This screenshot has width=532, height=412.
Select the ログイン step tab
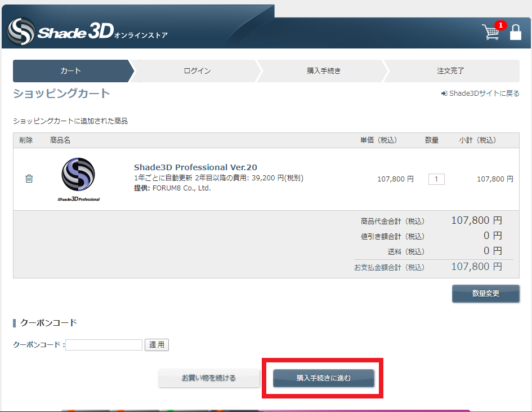pos(197,71)
